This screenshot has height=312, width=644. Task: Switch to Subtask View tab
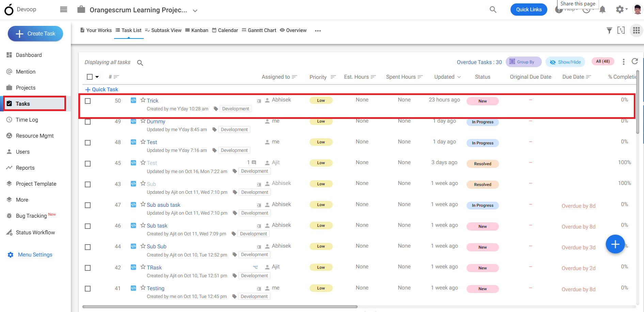[163, 30]
